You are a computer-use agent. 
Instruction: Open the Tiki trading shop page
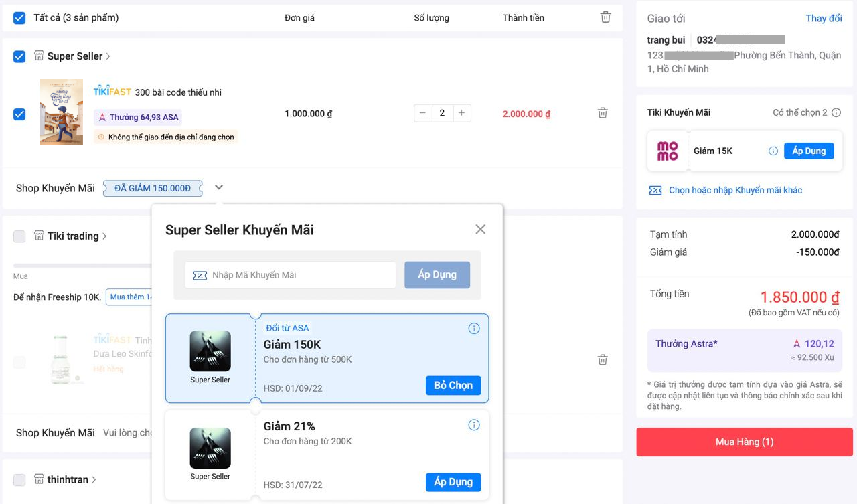[76, 236]
